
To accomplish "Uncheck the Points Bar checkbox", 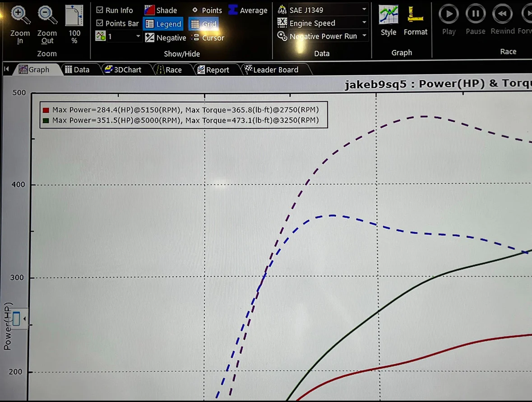I will 100,23.
